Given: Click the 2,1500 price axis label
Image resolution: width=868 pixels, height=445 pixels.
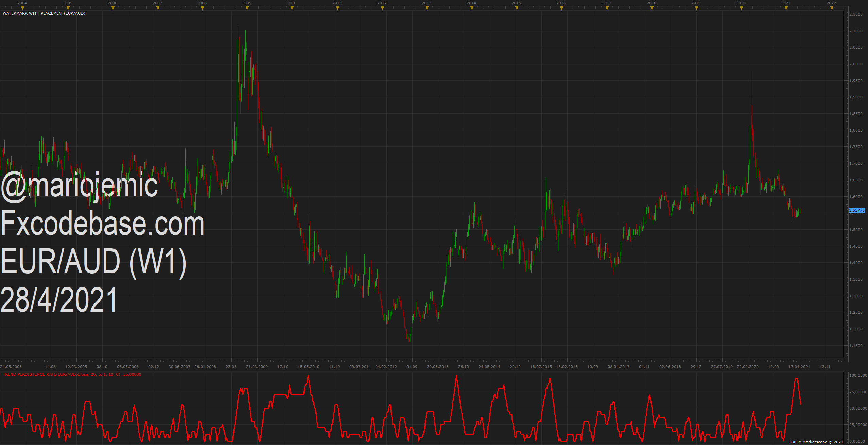Looking at the screenshot, I should point(856,14).
